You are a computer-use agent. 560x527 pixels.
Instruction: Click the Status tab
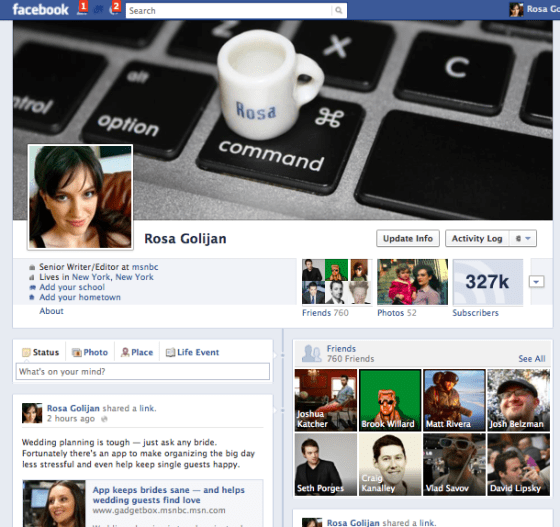click(x=40, y=352)
